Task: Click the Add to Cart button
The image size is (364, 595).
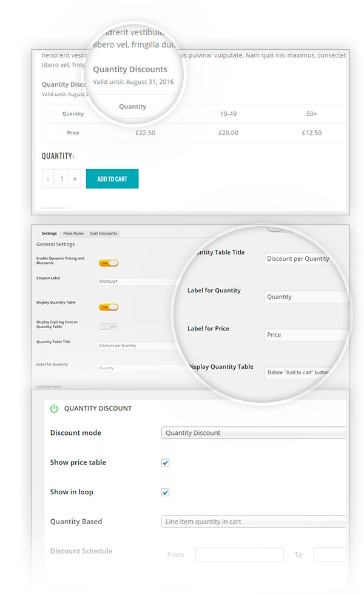Action: tap(112, 179)
